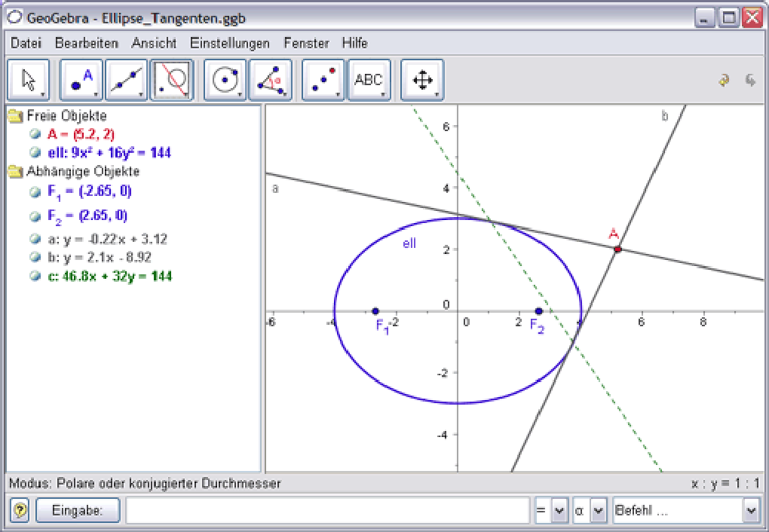Open the equals sign dropdown
This screenshot has height=532, width=769.
click(x=559, y=511)
